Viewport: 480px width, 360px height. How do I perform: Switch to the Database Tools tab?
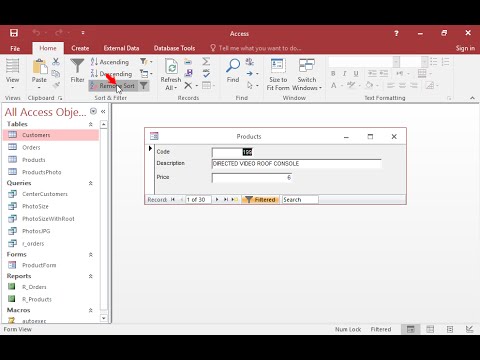pyautogui.click(x=174, y=48)
